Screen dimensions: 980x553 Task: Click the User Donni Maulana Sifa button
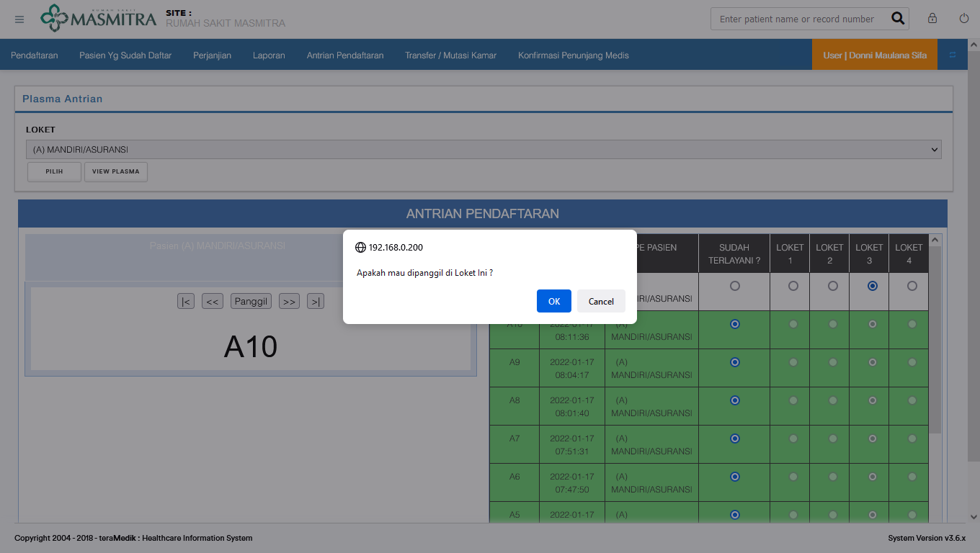875,55
